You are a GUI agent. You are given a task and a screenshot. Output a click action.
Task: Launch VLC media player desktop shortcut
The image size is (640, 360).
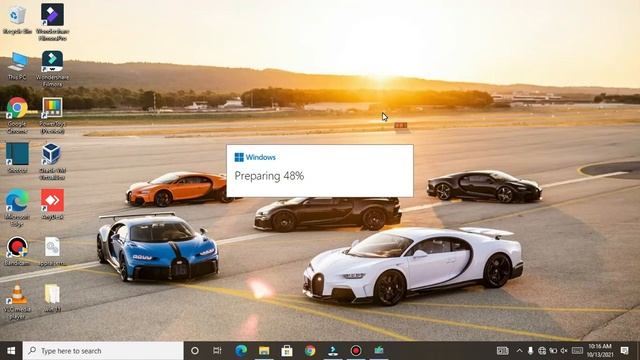(17, 302)
